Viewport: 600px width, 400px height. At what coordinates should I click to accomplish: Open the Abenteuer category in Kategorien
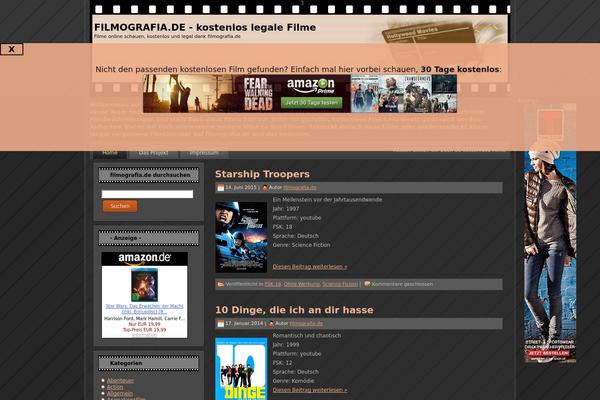[120, 380]
